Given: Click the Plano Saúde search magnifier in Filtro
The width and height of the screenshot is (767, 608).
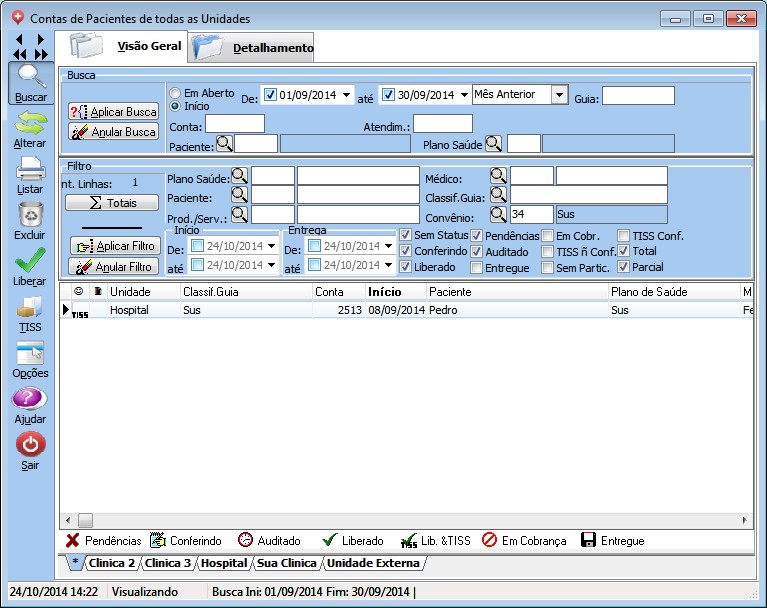Looking at the screenshot, I should (x=239, y=176).
